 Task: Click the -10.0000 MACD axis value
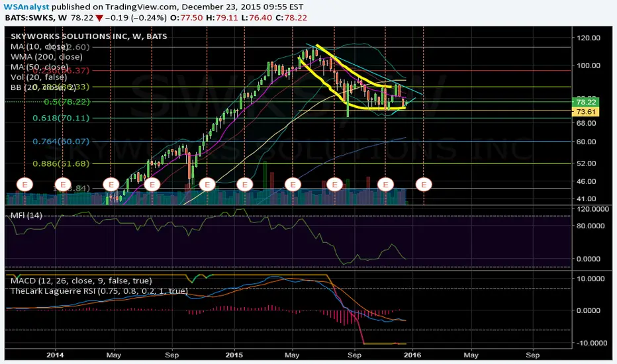click(593, 343)
